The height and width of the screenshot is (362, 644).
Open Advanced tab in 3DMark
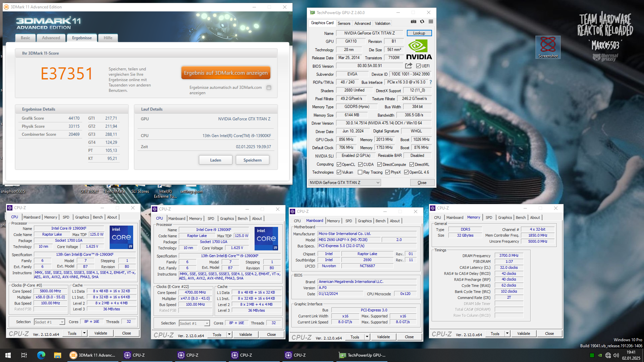(x=51, y=38)
